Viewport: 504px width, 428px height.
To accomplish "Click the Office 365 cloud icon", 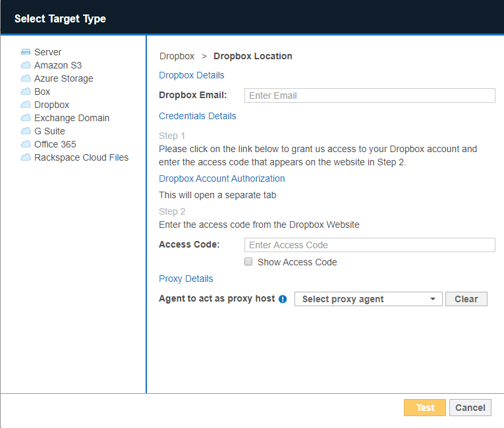I will tap(26, 144).
